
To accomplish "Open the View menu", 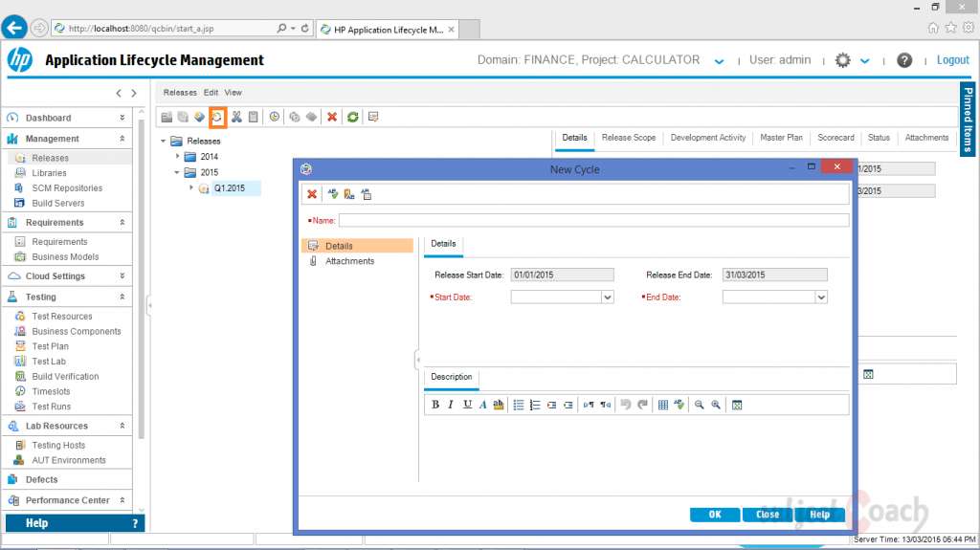I will point(234,93).
